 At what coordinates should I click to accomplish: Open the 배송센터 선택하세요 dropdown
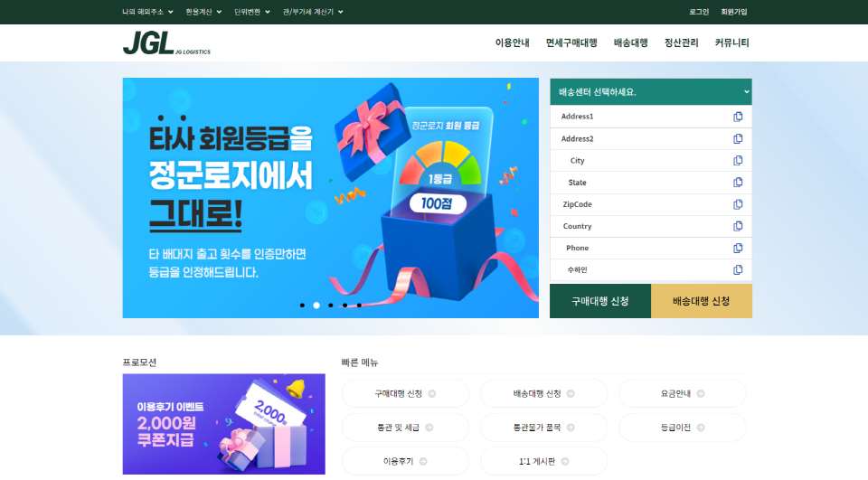[x=650, y=92]
